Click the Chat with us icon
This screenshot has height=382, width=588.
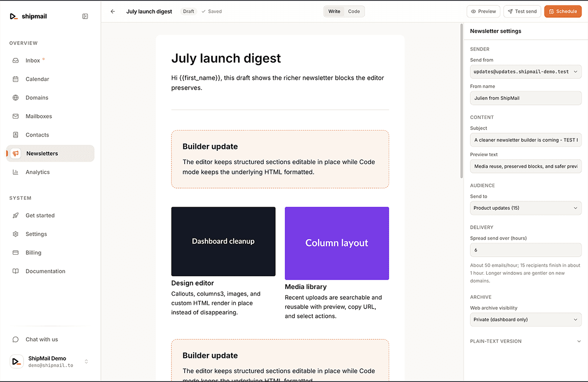(16, 339)
